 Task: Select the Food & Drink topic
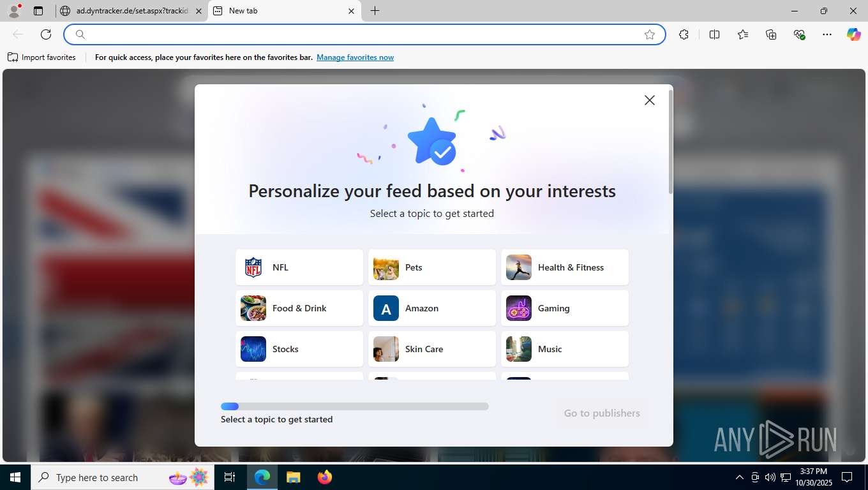pos(299,308)
